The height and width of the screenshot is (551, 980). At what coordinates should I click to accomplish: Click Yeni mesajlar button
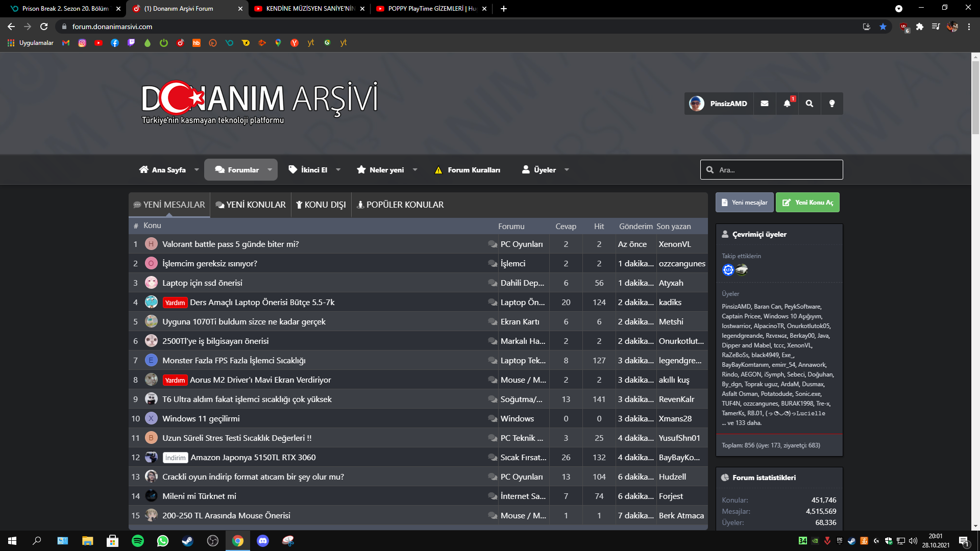coord(744,203)
